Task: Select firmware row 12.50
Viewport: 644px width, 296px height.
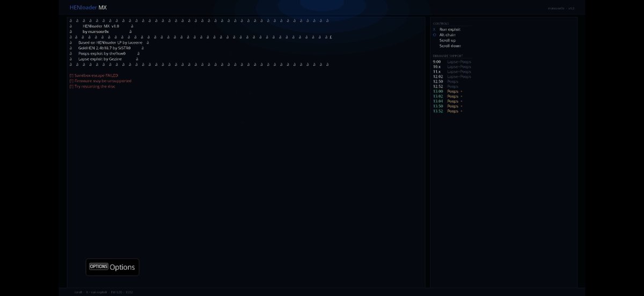Action: pos(446,82)
